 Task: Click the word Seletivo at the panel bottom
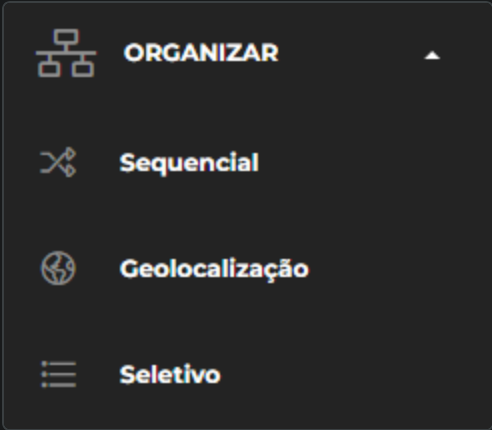point(170,375)
